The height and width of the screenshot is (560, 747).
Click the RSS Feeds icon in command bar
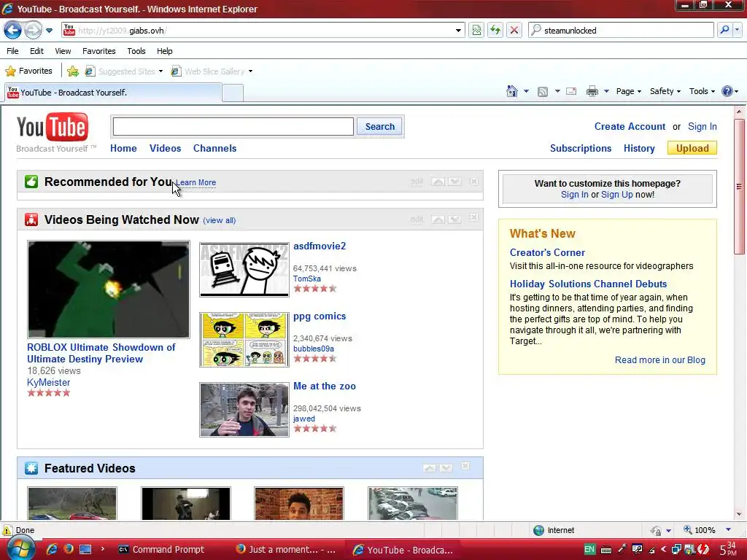[543, 91]
